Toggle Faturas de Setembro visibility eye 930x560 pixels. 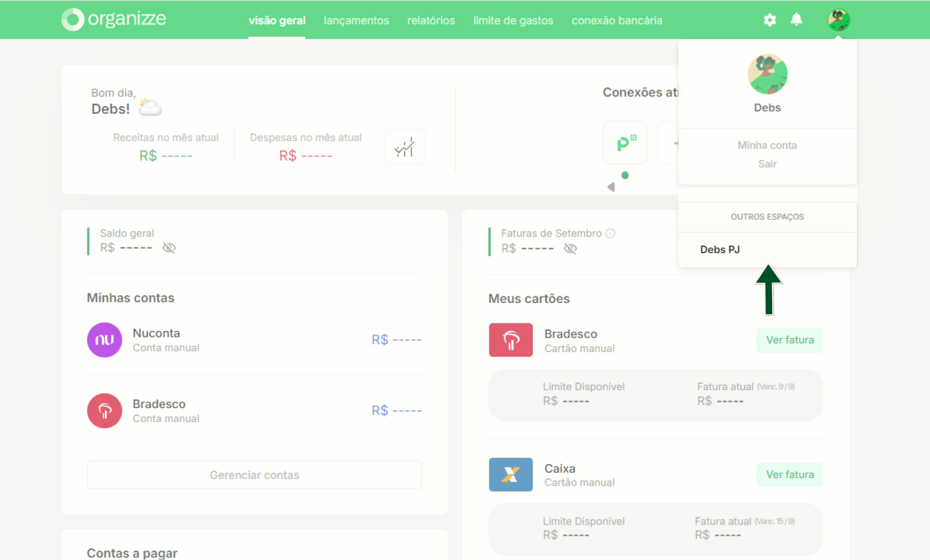pos(571,248)
